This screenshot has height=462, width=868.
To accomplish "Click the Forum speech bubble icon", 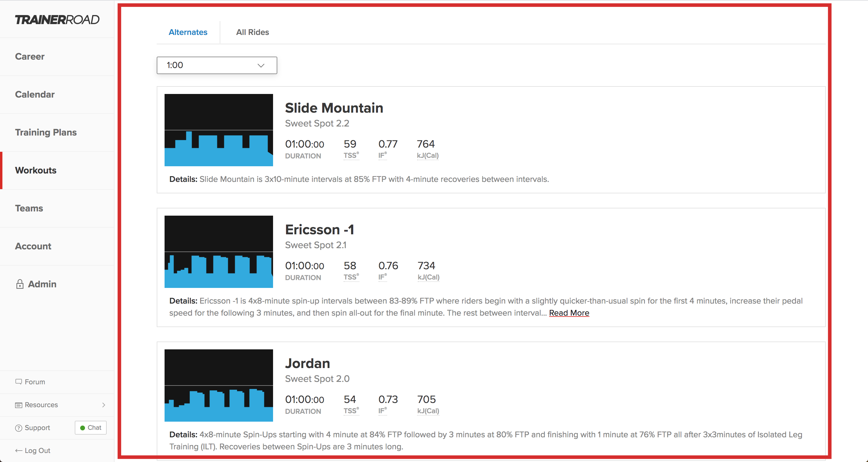I will [x=18, y=382].
